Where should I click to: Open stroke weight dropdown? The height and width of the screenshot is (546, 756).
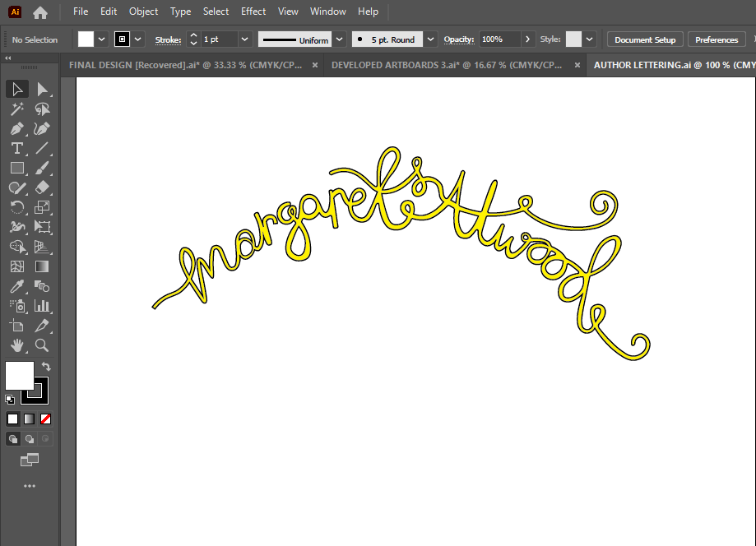tap(244, 39)
